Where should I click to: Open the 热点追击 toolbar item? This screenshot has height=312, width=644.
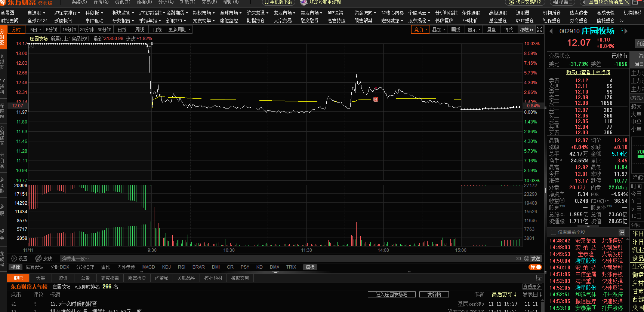tap(579, 13)
